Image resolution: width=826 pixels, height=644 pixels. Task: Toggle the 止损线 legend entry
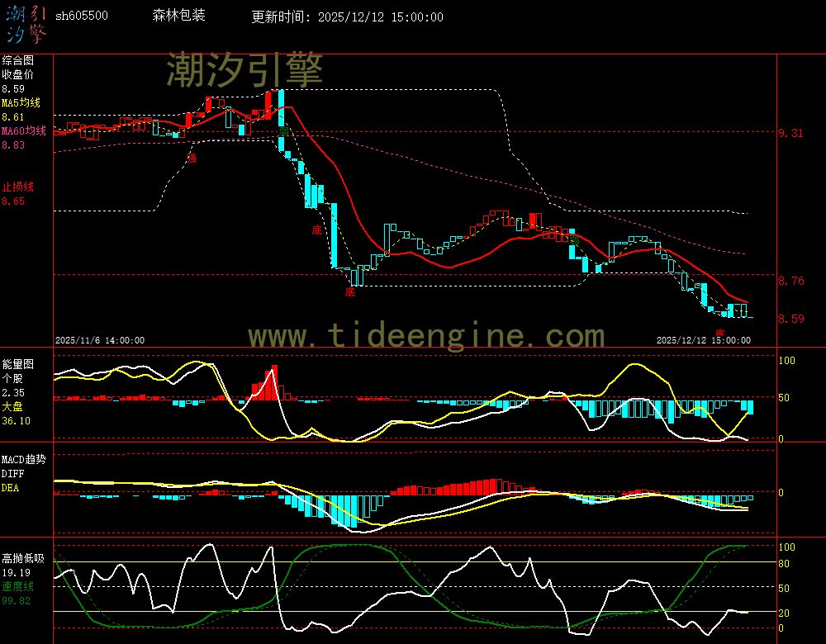[17, 187]
